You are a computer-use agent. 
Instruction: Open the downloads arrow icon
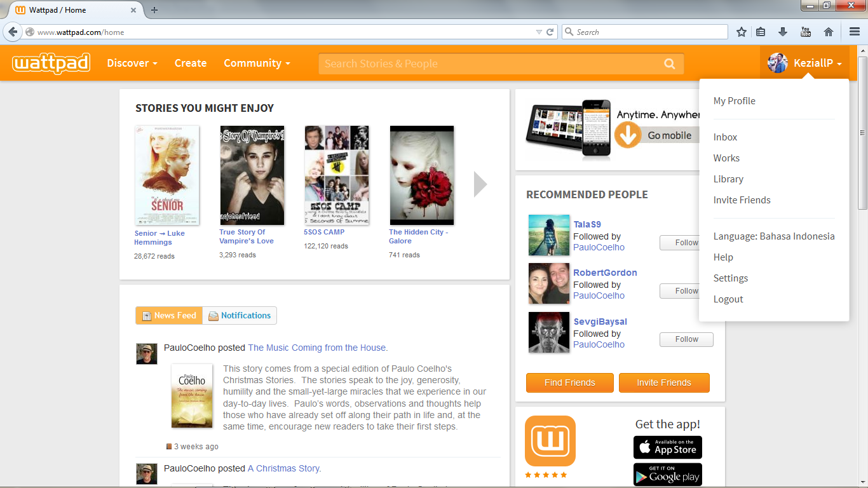[x=783, y=32]
